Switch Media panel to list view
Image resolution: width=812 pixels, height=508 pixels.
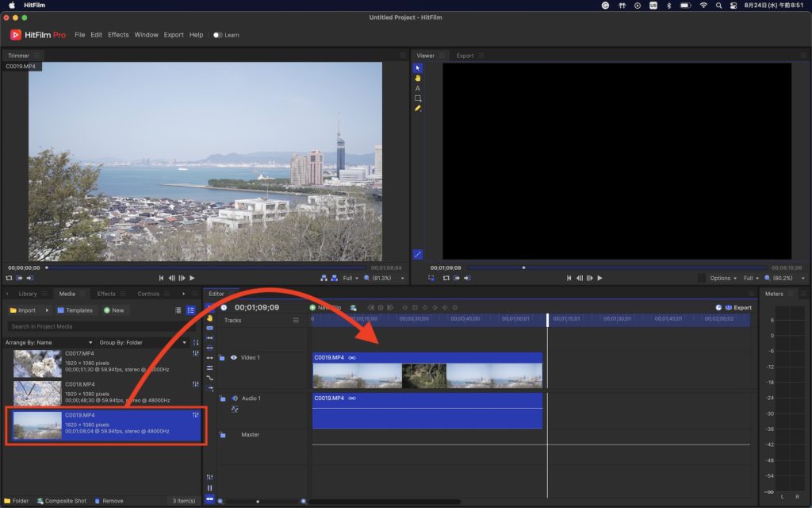pos(191,310)
